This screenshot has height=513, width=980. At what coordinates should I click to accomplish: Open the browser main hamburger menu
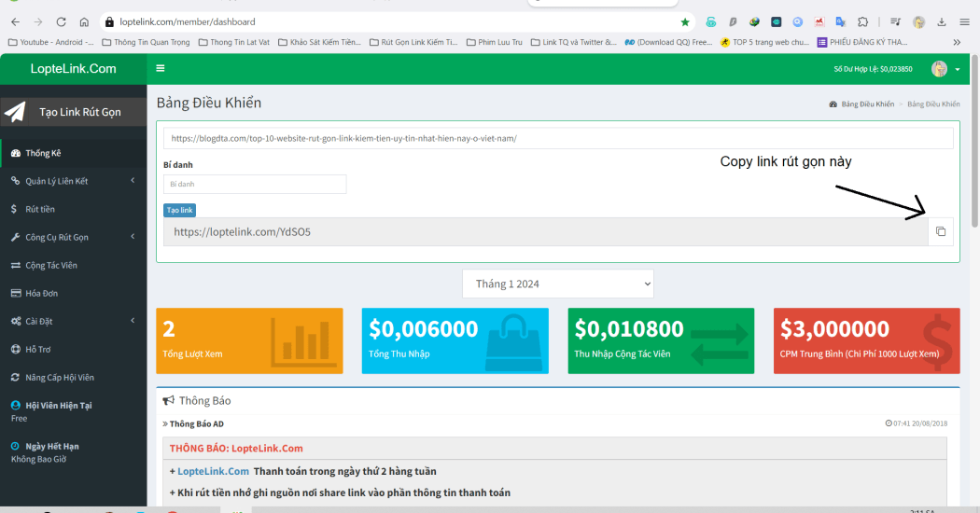click(964, 21)
